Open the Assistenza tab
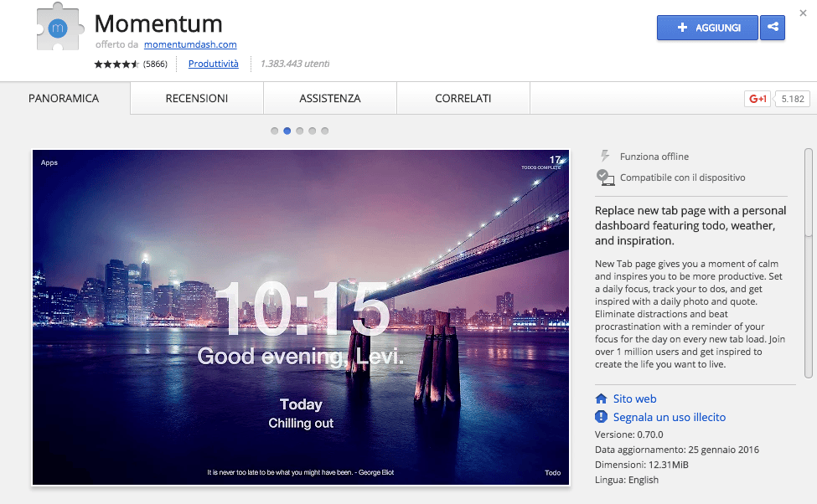Viewport: 817px width, 504px height. click(x=329, y=98)
